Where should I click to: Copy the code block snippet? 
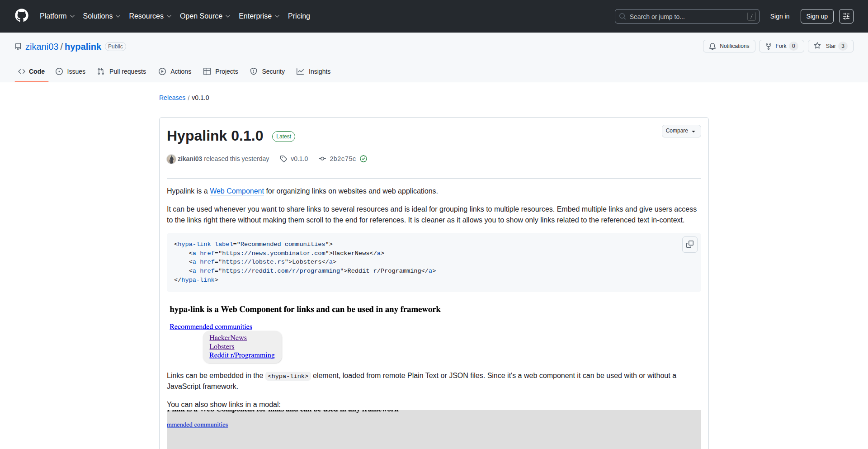click(x=689, y=244)
